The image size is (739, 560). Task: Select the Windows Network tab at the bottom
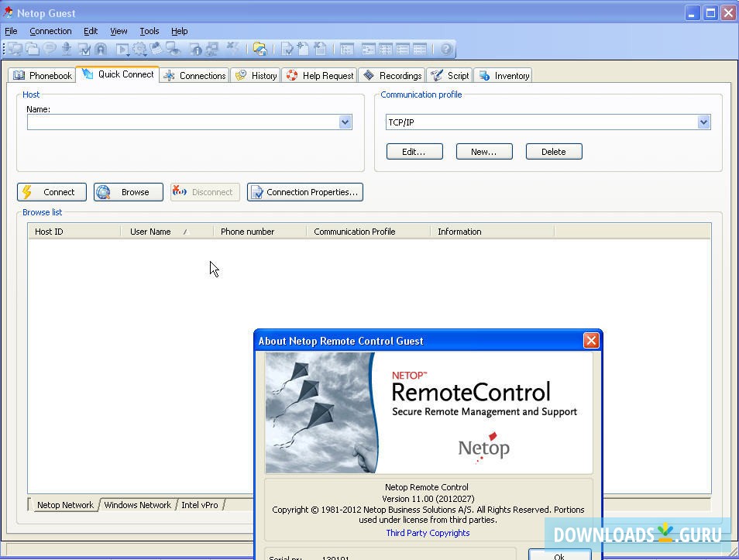(137, 504)
